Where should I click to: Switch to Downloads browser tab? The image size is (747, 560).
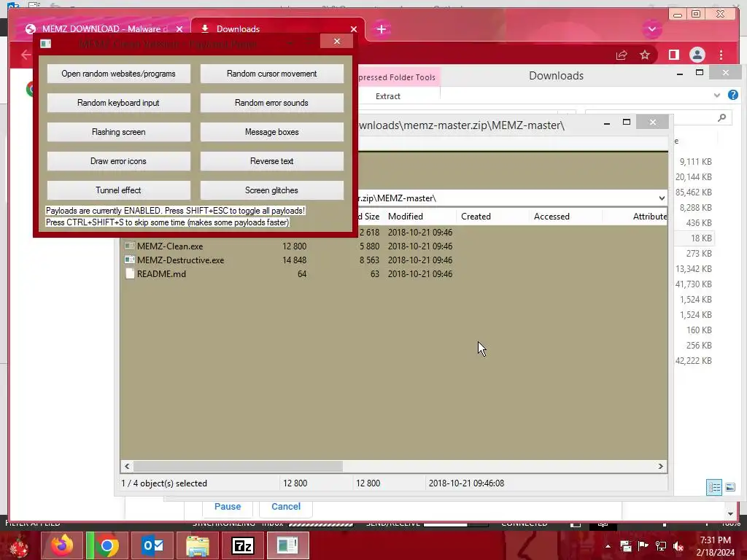(276, 29)
